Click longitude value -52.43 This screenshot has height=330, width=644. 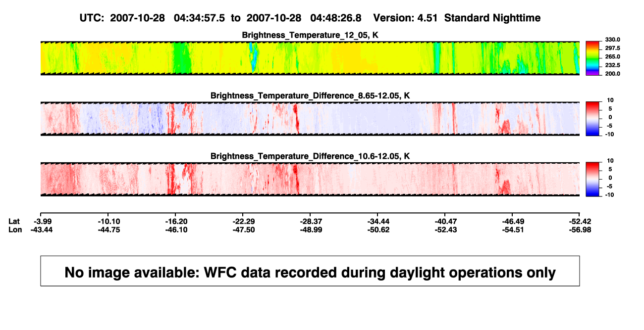point(445,230)
